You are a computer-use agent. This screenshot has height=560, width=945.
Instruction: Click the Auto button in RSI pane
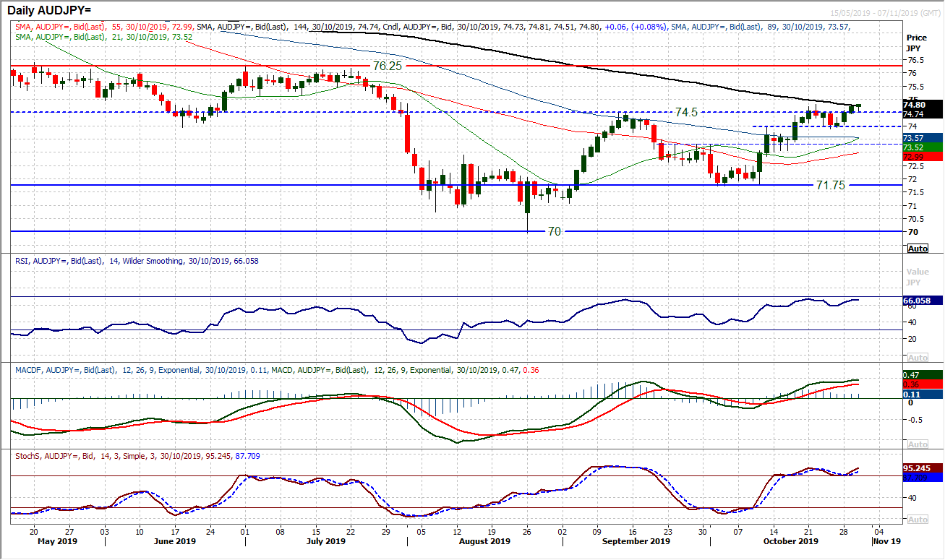tap(917, 358)
